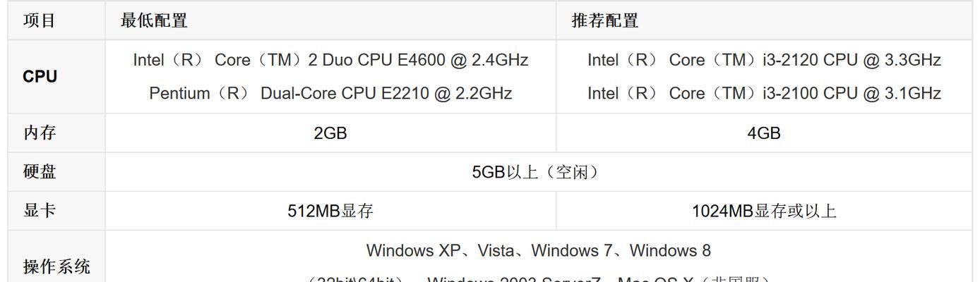The width and height of the screenshot is (980, 282).
Task: Click the Windows 8 text
Action: tap(670, 250)
